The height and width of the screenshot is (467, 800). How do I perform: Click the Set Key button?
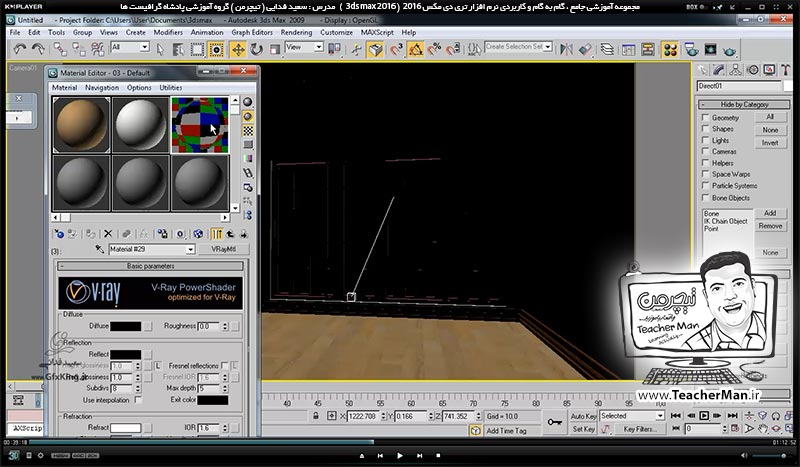pos(583,429)
